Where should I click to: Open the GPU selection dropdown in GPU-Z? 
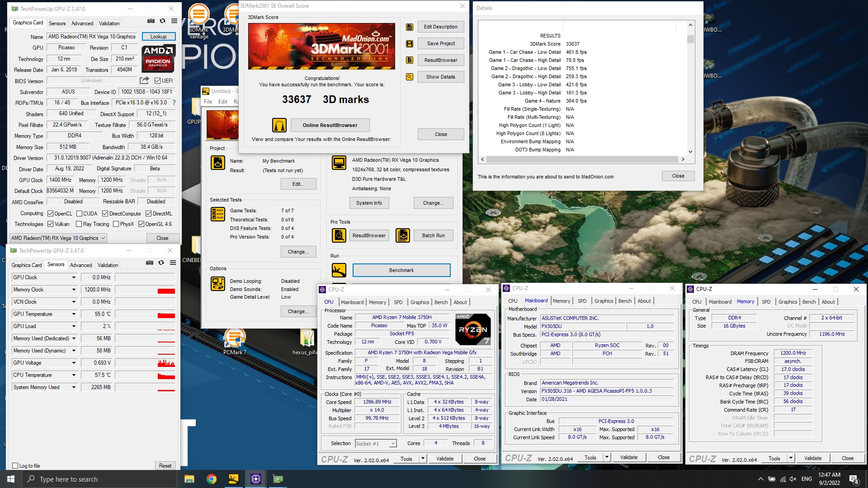(58, 238)
